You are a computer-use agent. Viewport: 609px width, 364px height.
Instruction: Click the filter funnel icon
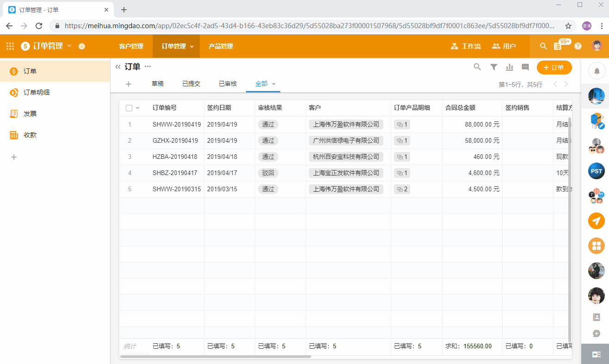coord(494,67)
